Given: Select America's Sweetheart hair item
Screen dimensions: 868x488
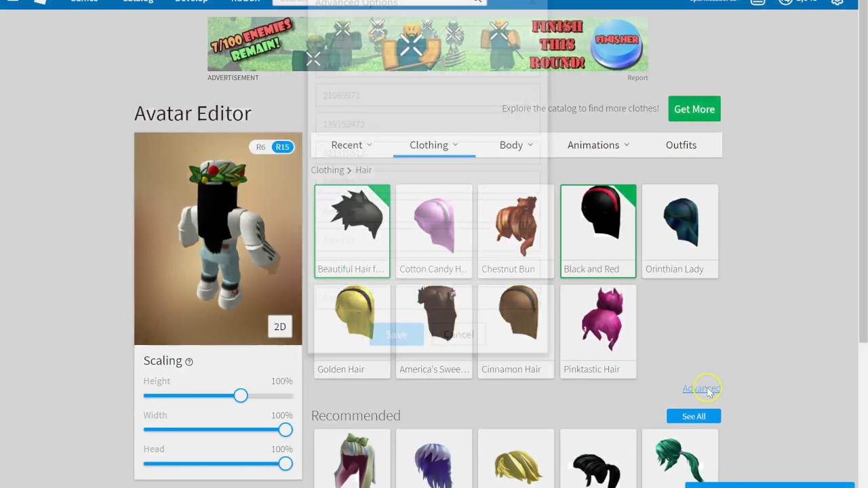Looking at the screenshot, I should [x=434, y=331].
